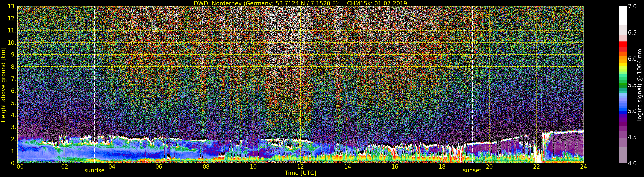Click the height tick label '11.'
Viewport: 644px width, 177px height.
pyautogui.click(x=12, y=31)
